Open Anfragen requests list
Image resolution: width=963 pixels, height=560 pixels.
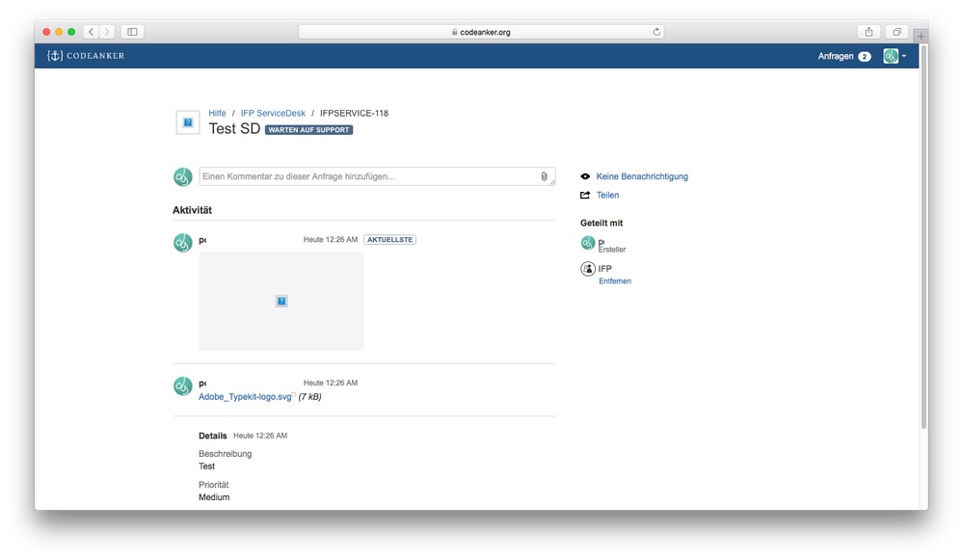click(835, 56)
